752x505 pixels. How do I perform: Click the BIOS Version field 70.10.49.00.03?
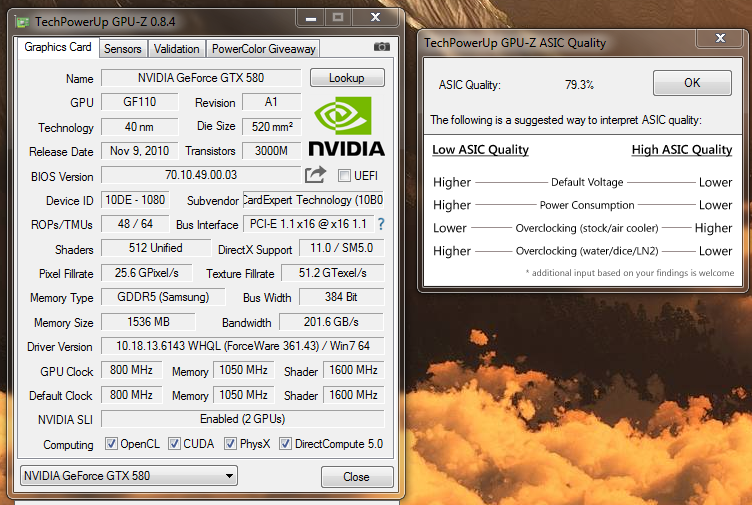[201, 175]
